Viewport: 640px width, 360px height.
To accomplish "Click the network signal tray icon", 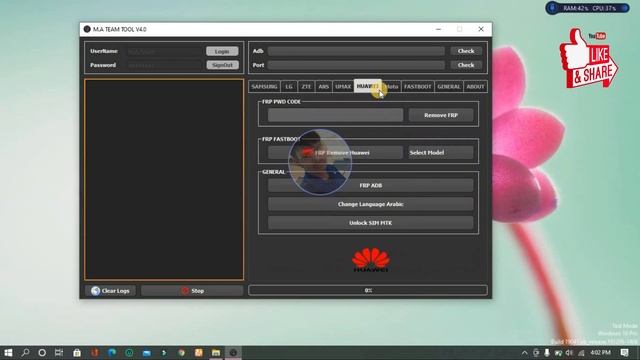I will pyautogui.click(x=581, y=353).
